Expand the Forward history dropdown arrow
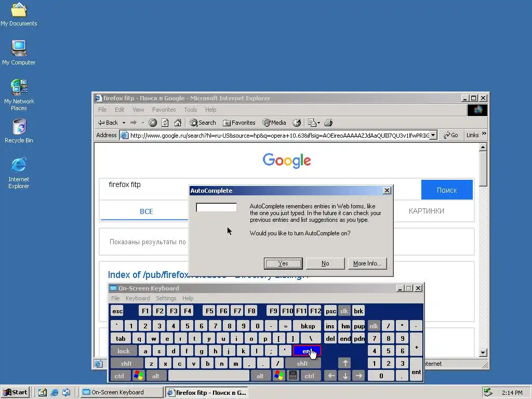The height and width of the screenshot is (399, 532). pos(143,123)
